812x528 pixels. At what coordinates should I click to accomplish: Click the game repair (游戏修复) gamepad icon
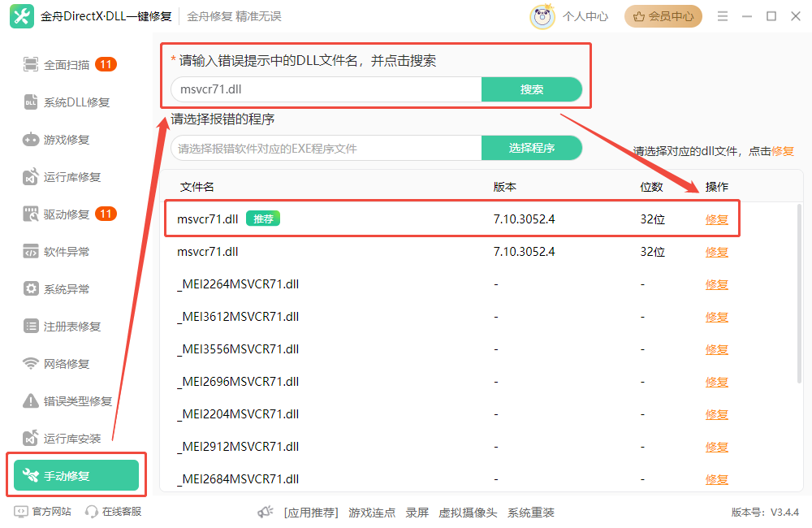tap(31, 140)
